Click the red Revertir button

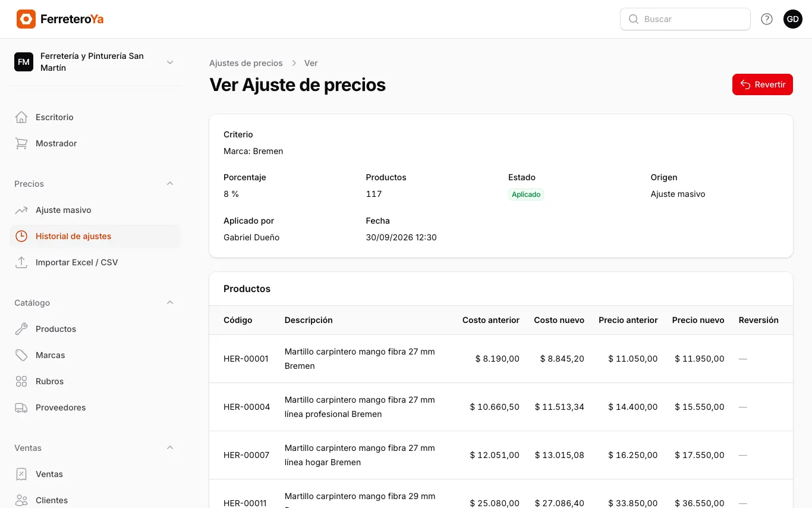coord(763,84)
